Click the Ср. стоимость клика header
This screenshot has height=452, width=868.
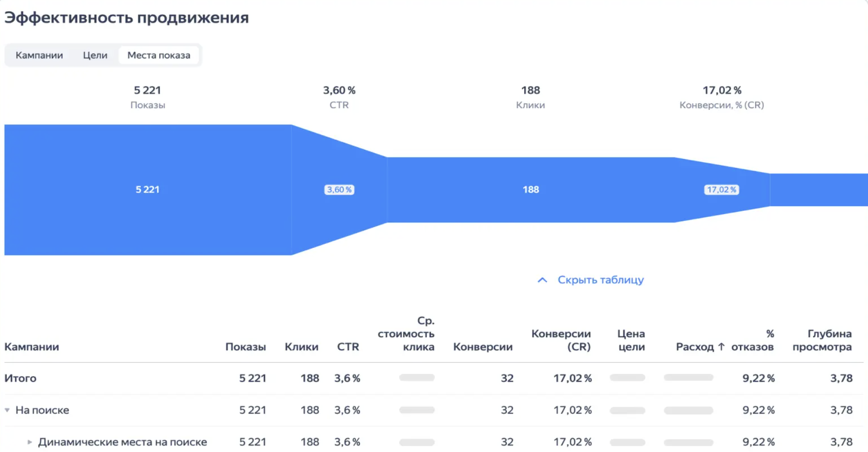(x=406, y=334)
